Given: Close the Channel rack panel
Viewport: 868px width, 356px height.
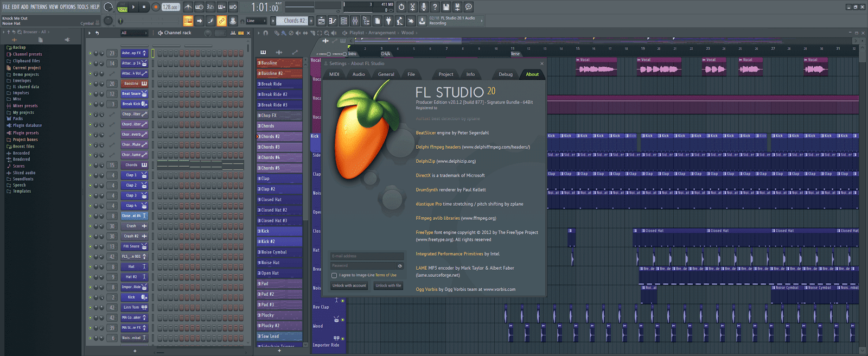Looking at the screenshot, I should coord(248,33).
